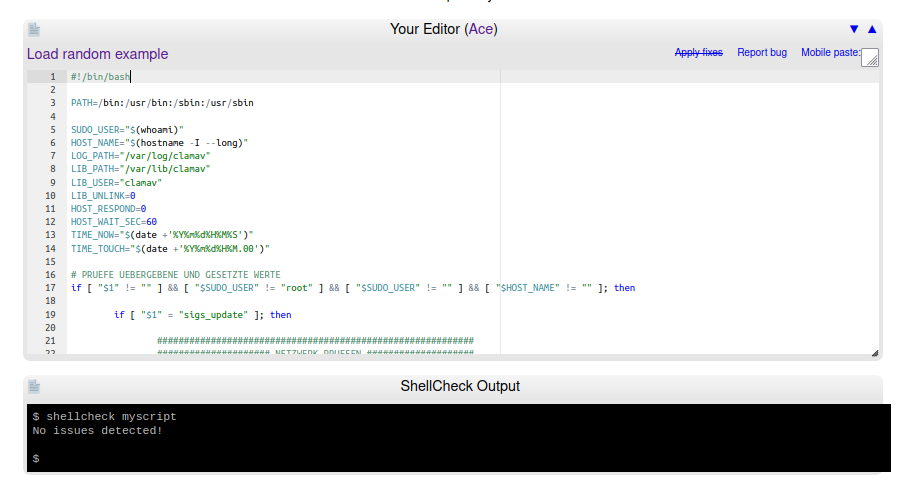Click the Mobile paste label
The height and width of the screenshot is (504, 917).
830,53
